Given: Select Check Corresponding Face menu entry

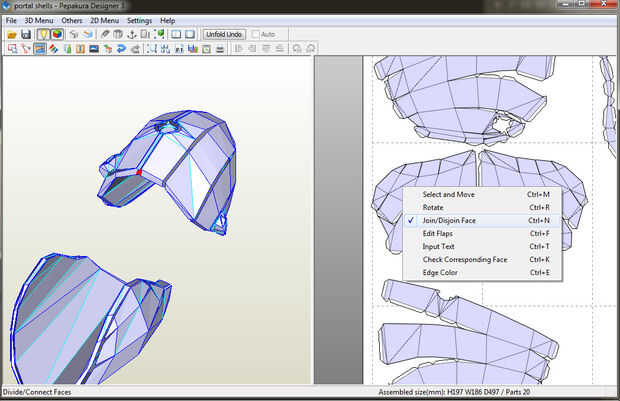Looking at the screenshot, I should click(464, 259).
